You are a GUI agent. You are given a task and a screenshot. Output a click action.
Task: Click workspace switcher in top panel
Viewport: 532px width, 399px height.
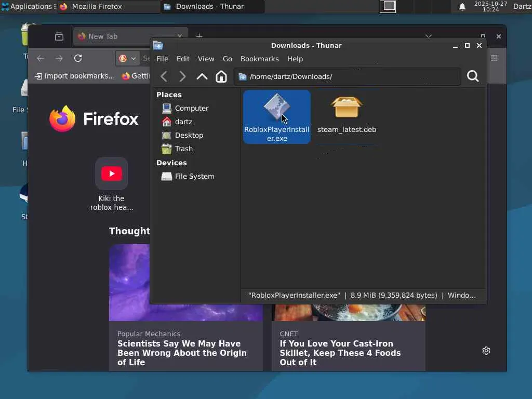click(x=388, y=6)
